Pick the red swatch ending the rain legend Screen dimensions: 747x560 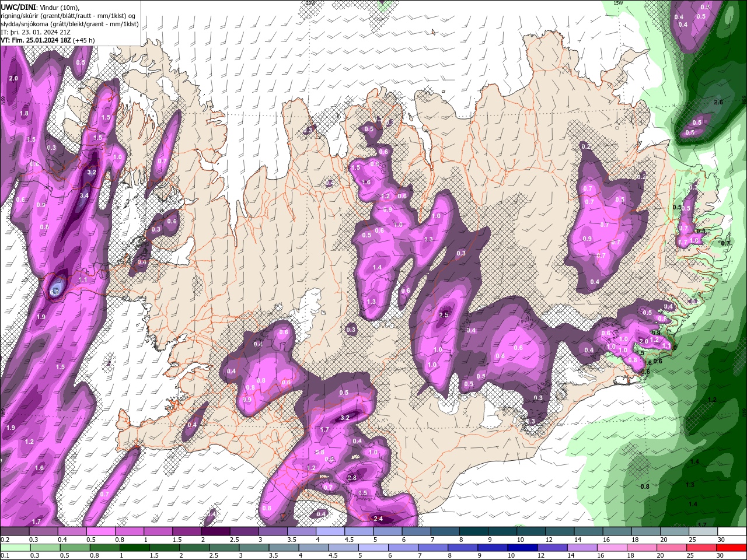731,548
